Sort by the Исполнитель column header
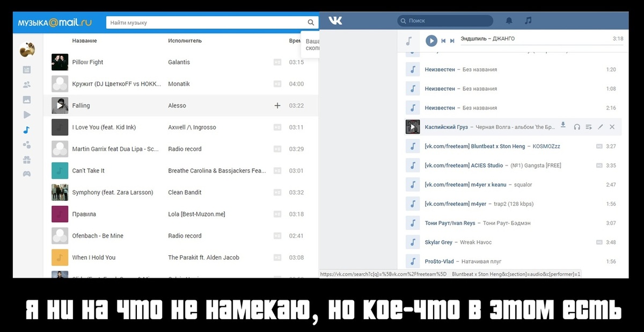644x332 pixels. click(185, 41)
